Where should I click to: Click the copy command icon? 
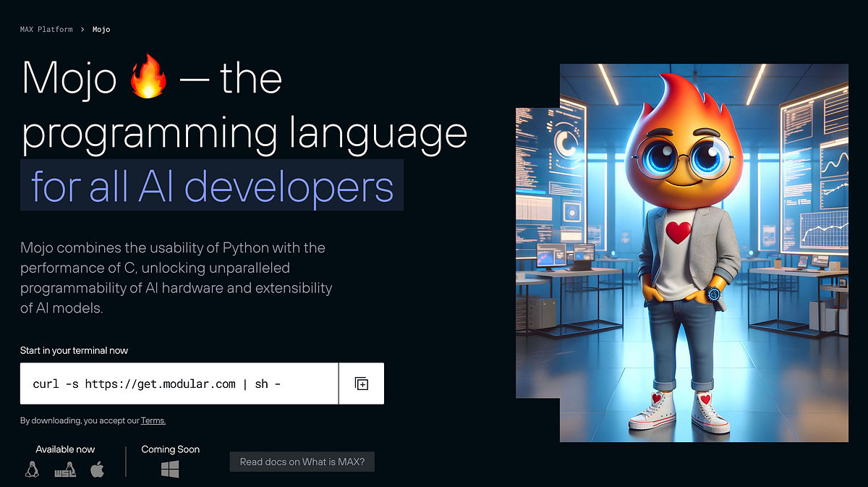pyautogui.click(x=360, y=384)
